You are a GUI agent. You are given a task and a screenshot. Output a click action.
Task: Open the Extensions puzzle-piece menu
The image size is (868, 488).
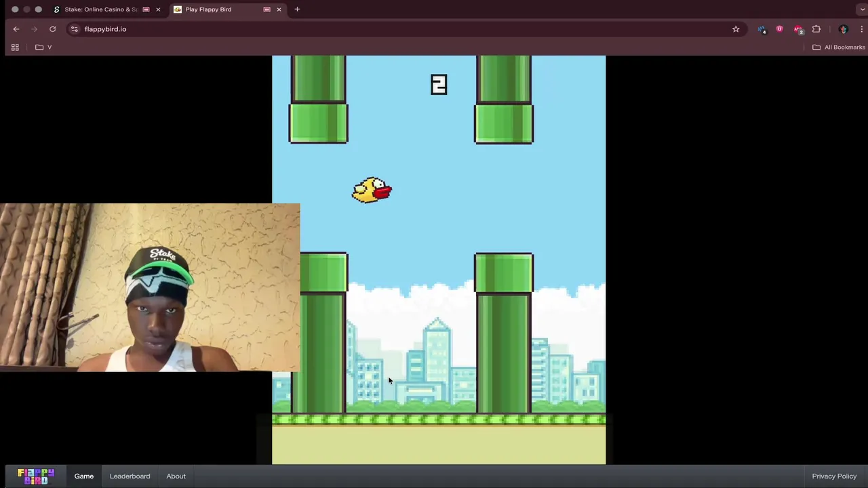[x=816, y=29]
